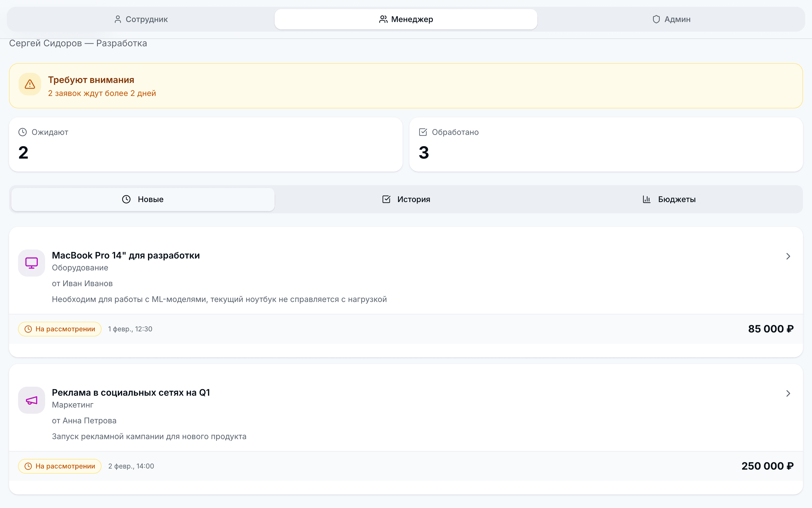Screen dimensions: 812x508
Task: Open the MacBook Pro 14" для разработки title
Action: (x=126, y=255)
